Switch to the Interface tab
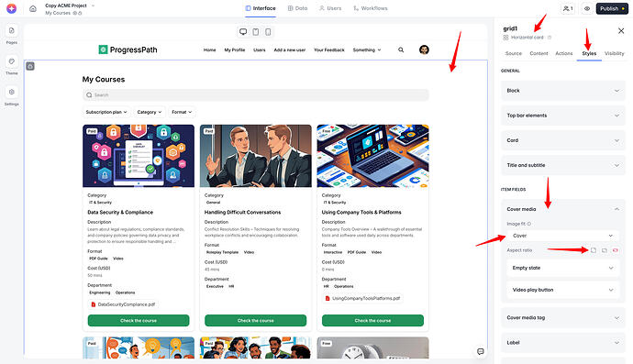Image resolution: width=633 pixels, height=364 pixels. click(x=261, y=8)
